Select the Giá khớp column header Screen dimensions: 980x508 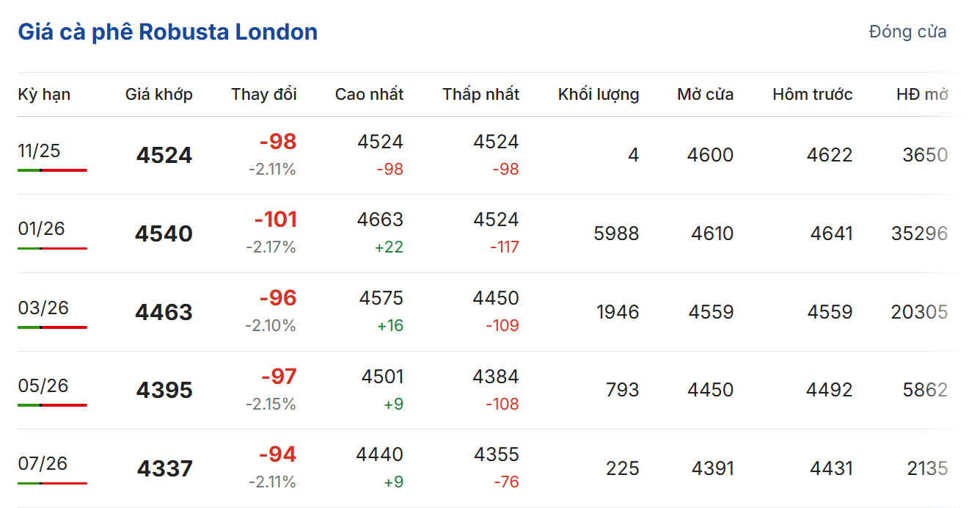(158, 95)
